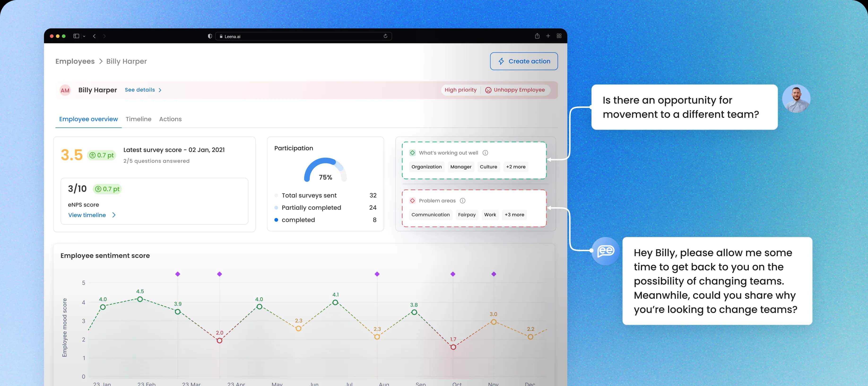Select the Work chip
This screenshot has height=386, width=868.
pyautogui.click(x=490, y=215)
